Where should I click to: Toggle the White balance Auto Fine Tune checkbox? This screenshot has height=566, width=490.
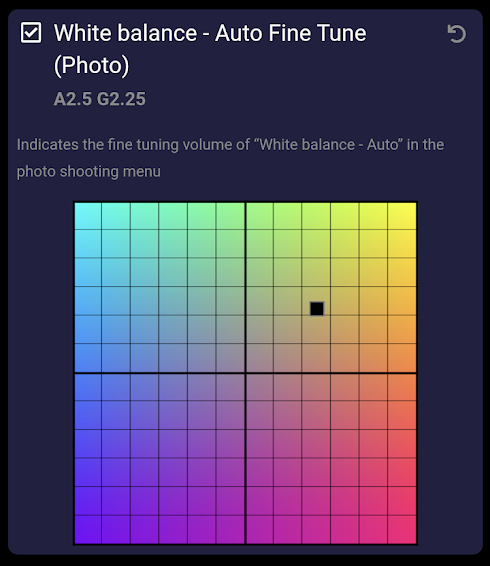[x=31, y=33]
